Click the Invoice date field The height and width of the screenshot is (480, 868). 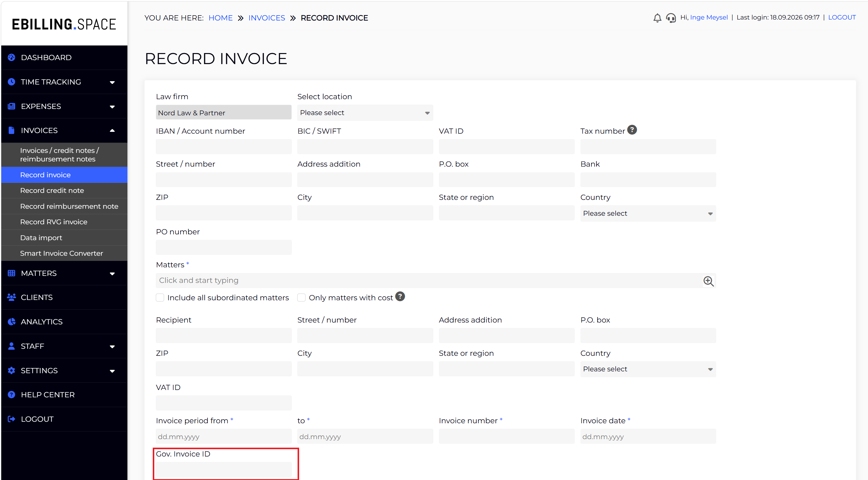(x=648, y=436)
